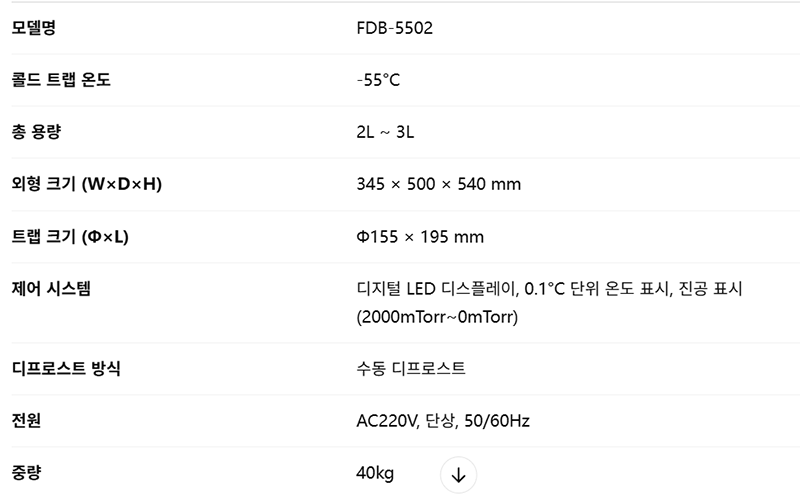Click the 콜드 트랩 온도 label
Screen dimensions: 800x496
[61, 80]
